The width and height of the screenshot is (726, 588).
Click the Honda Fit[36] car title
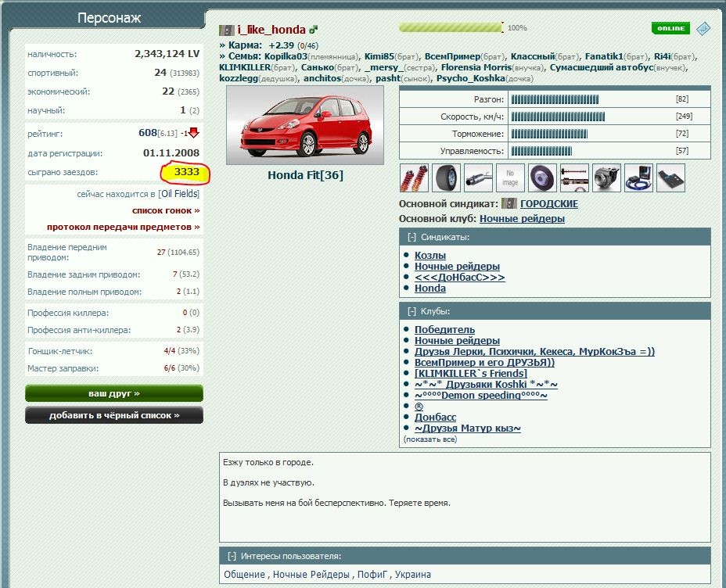click(306, 175)
